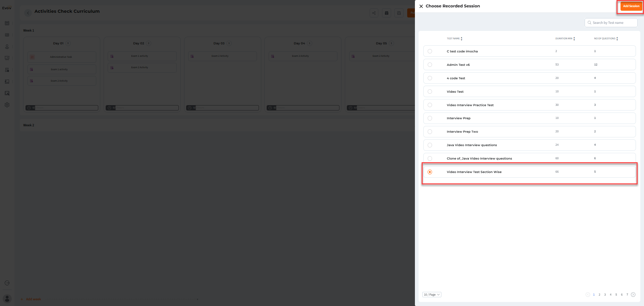
Task: Click the Evolv logo
Action: click(x=7, y=8)
